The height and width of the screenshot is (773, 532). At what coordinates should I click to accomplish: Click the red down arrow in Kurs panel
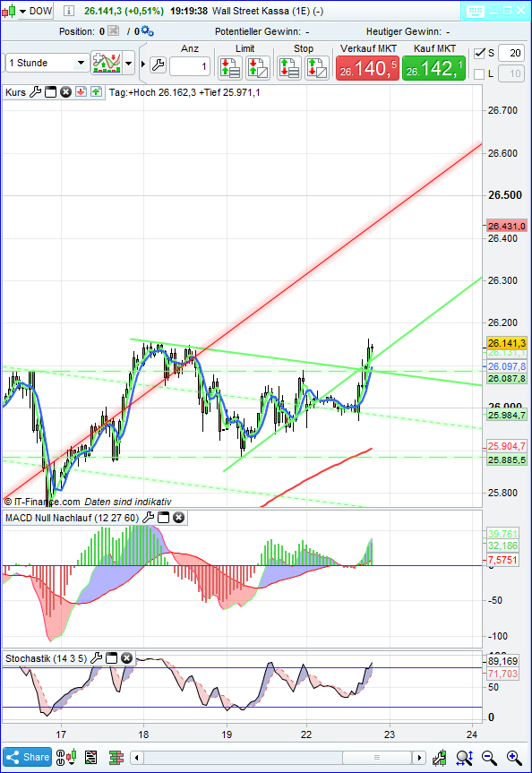coord(81,92)
